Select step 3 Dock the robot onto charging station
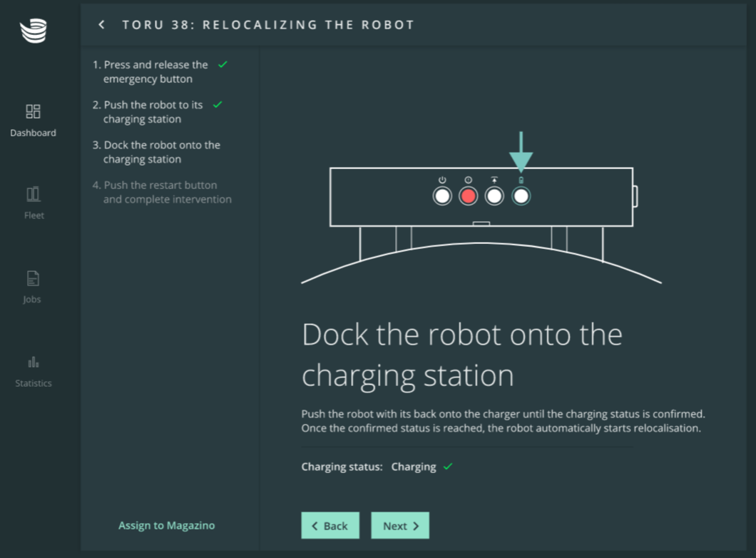This screenshot has height=558, width=756. [x=161, y=152]
